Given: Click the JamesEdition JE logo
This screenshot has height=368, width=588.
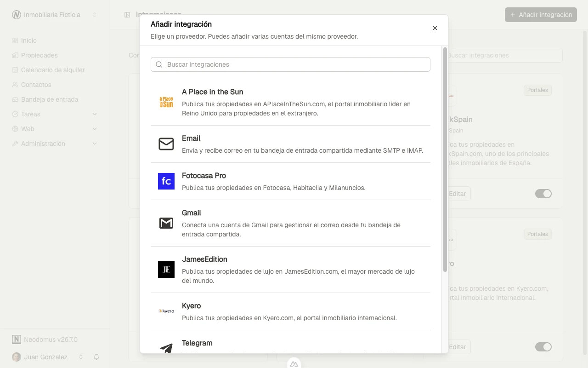Looking at the screenshot, I should [166, 270].
